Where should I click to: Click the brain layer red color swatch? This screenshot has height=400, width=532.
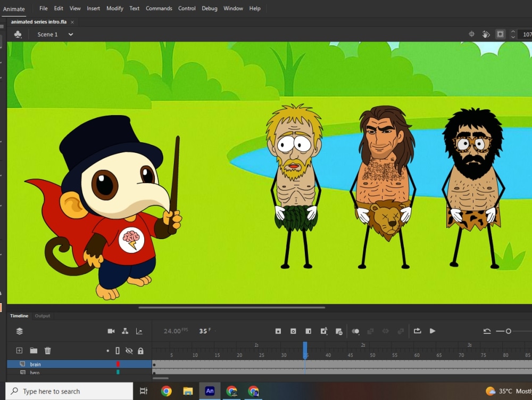(118, 364)
